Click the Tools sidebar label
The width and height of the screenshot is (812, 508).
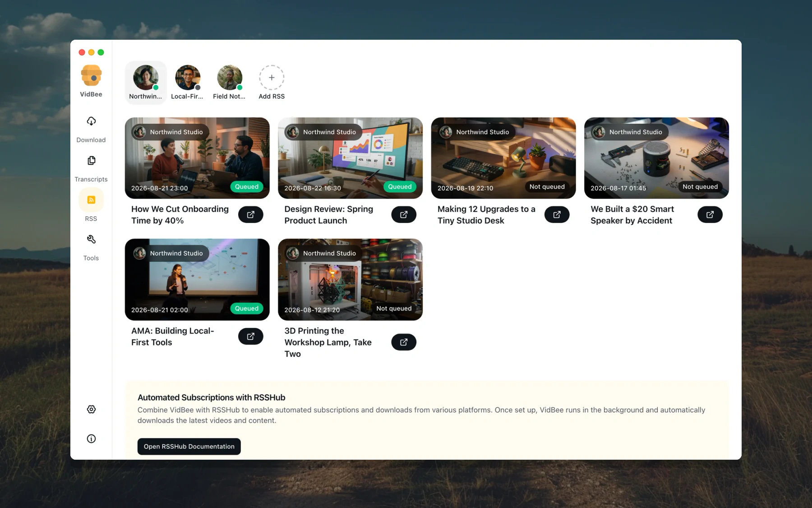(91, 258)
